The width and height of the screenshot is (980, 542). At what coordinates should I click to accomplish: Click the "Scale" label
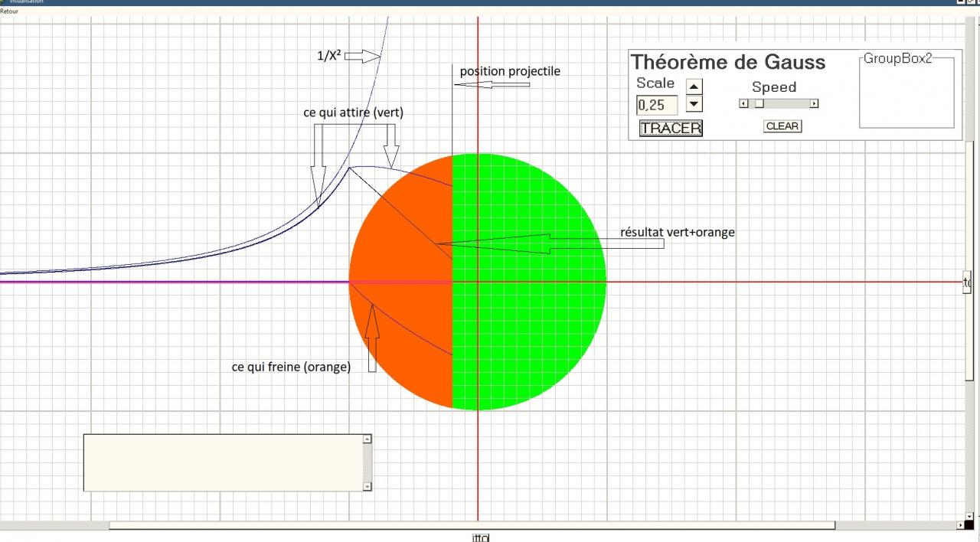coord(655,83)
